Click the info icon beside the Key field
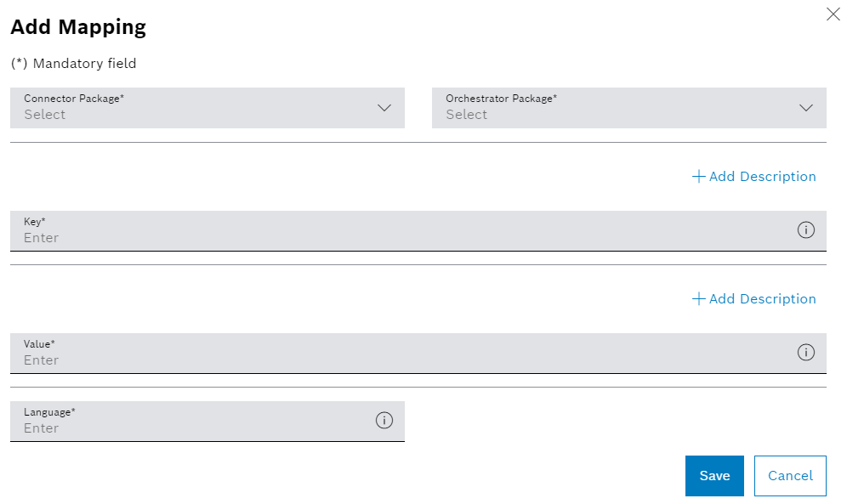This screenshot has height=504, width=847. point(805,229)
